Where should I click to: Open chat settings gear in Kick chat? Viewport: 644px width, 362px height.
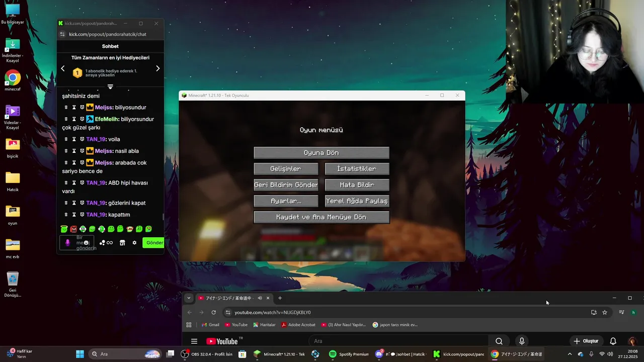tap(134, 243)
